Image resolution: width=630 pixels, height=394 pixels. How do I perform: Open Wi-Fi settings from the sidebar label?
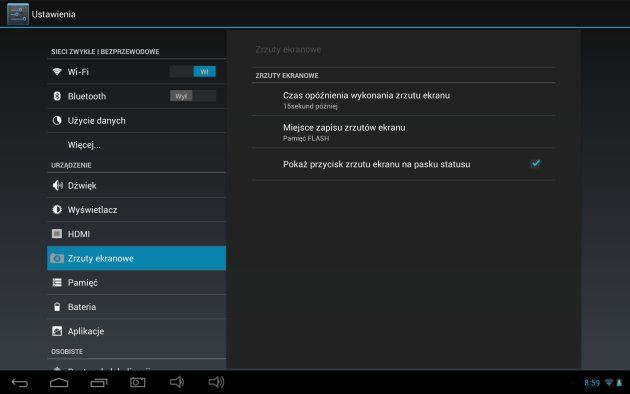pyautogui.click(x=78, y=72)
